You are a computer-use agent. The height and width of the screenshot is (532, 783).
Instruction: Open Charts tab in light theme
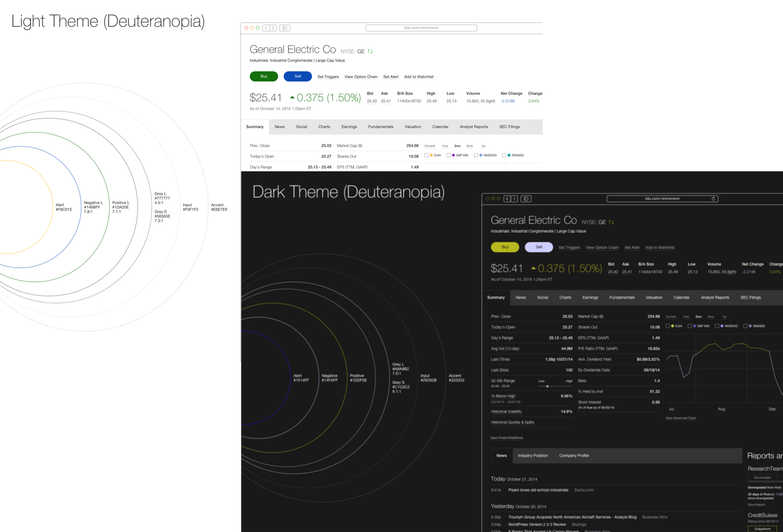(x=324, y=127)
